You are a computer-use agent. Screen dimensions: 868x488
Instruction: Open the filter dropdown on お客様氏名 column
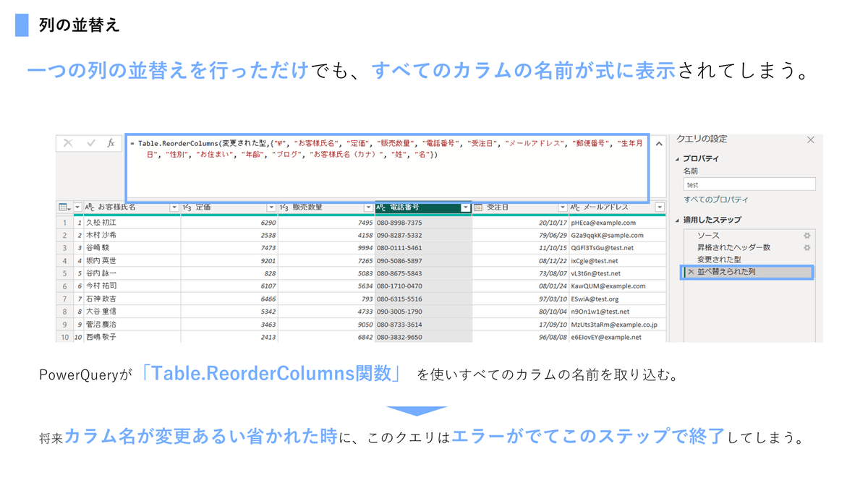[174, 207]
